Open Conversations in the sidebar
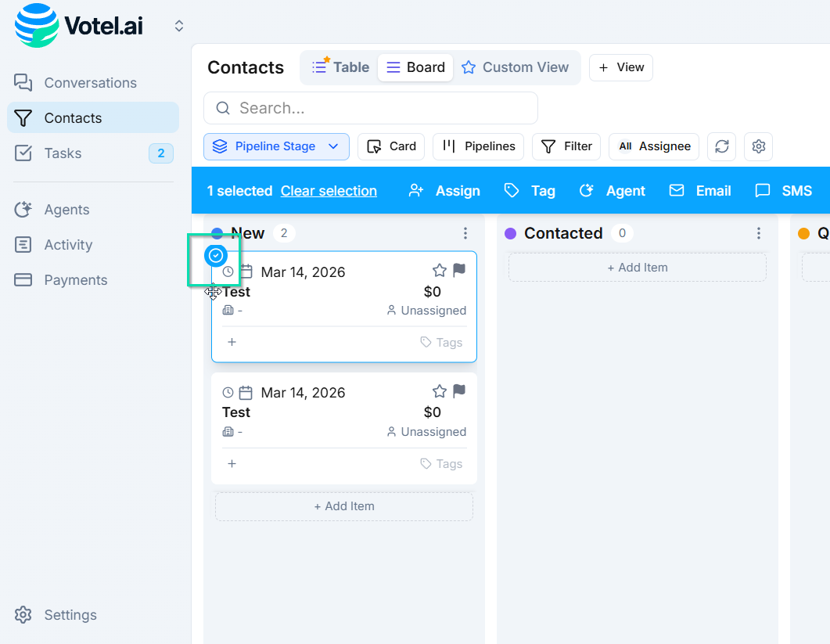830x644 pixels. [90, 83]
